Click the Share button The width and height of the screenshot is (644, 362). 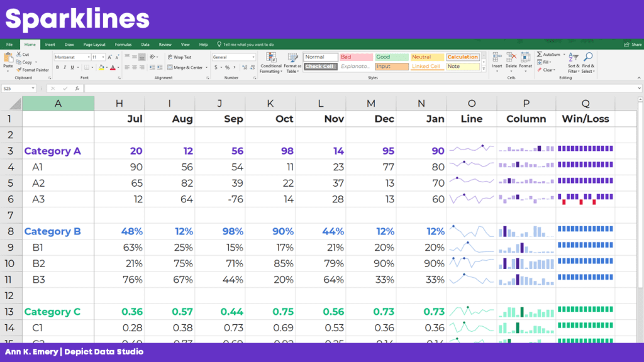(633, 45)
